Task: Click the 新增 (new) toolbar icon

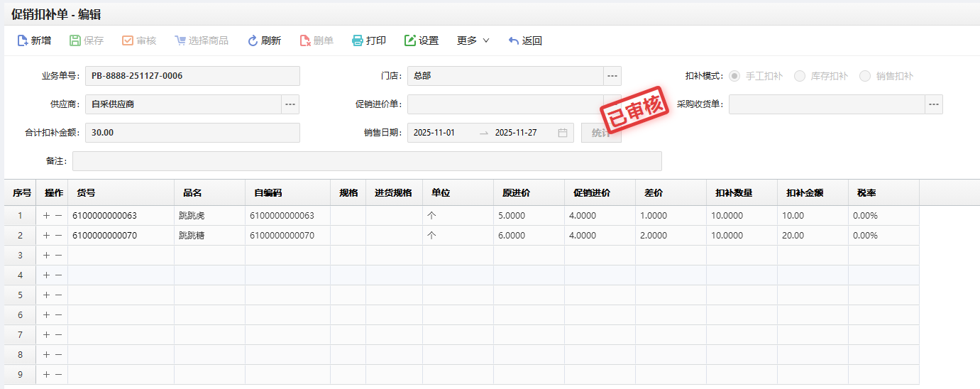Action: click(x=23, y=41)
